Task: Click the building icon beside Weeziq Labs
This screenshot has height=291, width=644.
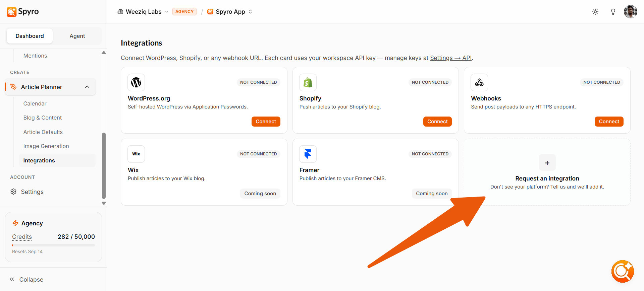Action: click(120, 12)
